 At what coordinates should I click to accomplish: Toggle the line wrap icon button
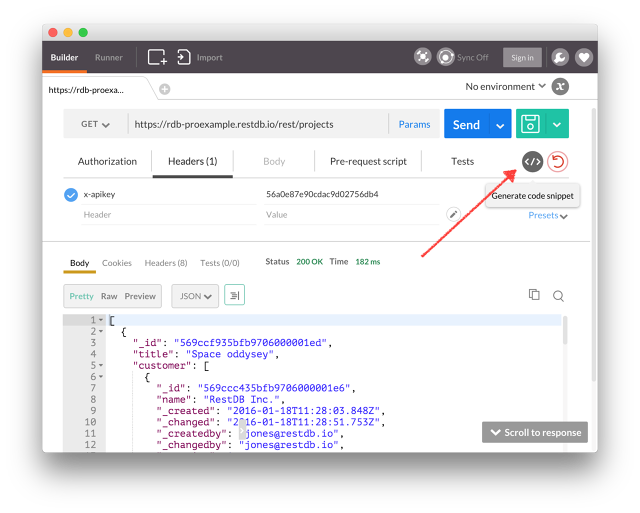[x=234, y=295]
